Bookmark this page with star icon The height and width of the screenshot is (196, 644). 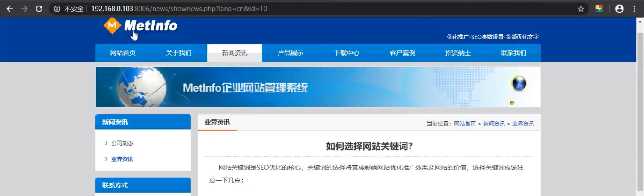coord(581,9)
